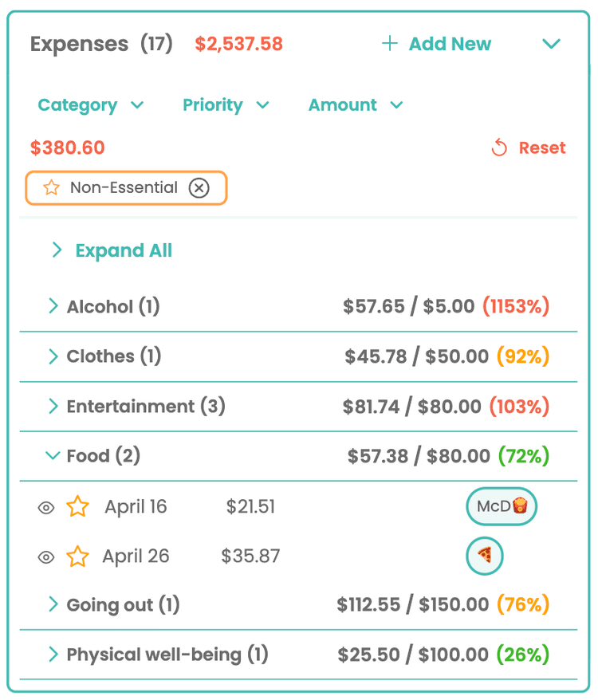This screenshot has height=700, width=598.
Task: Click the pizza slice expense tag
Action: tap(483, 556)
